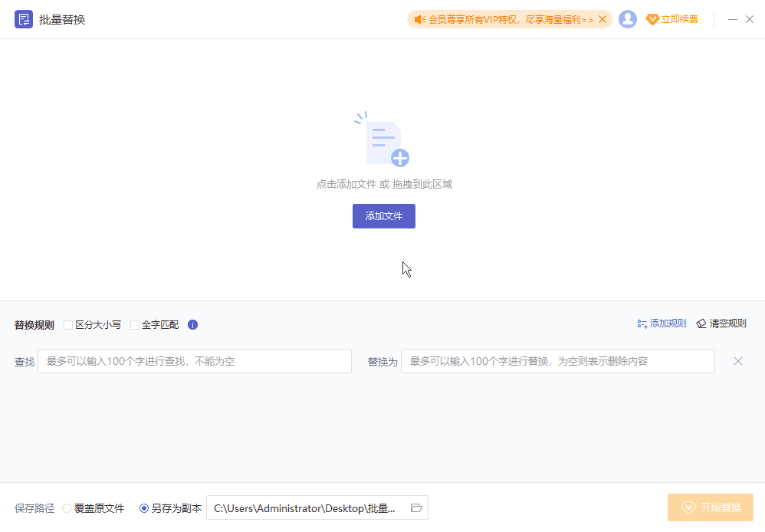Click the 添加规则 icon to add a rule
765x532 pixels.
pyautogui.click(x=642, y=323)
